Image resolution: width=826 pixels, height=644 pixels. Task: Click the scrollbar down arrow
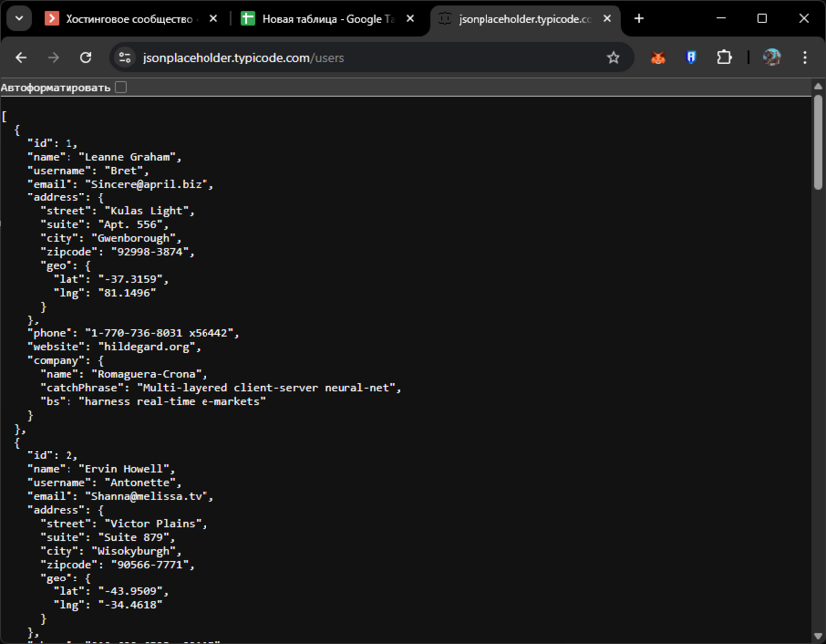(x=818, y=636)
